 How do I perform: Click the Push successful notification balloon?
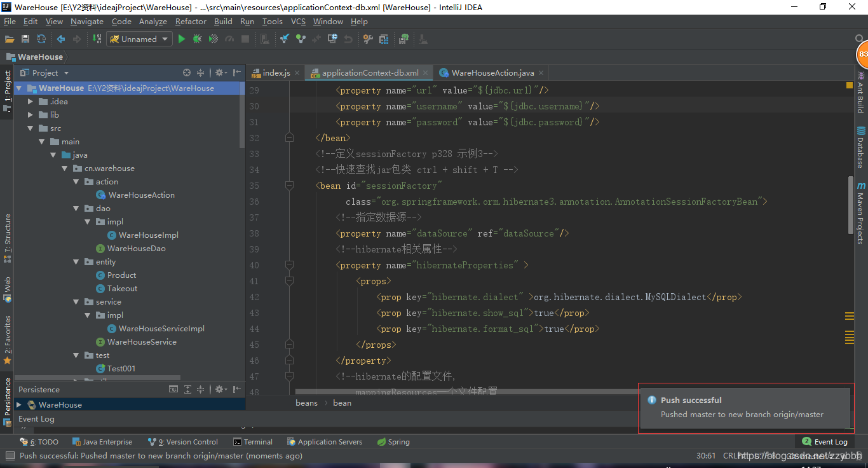coord(745,408)
